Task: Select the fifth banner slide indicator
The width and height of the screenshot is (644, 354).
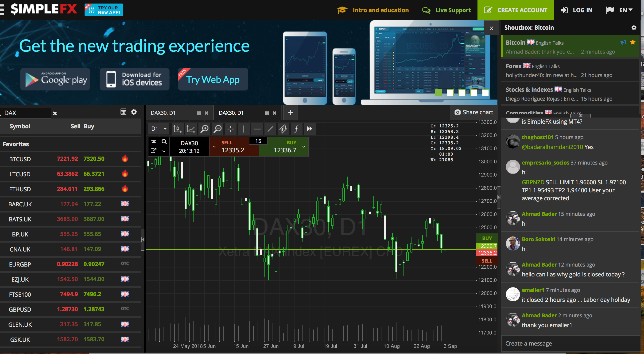Action: (485, 93)
